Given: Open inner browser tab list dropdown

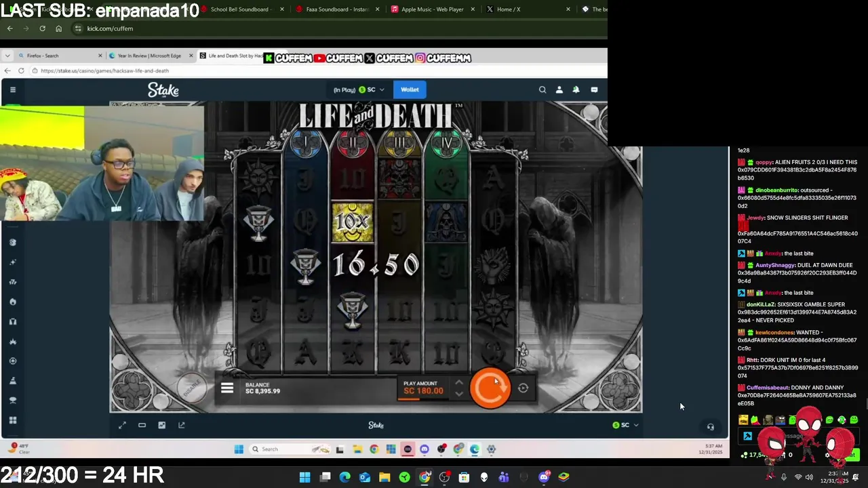Looking at the screenshot, I should click(x=7, y=56).
